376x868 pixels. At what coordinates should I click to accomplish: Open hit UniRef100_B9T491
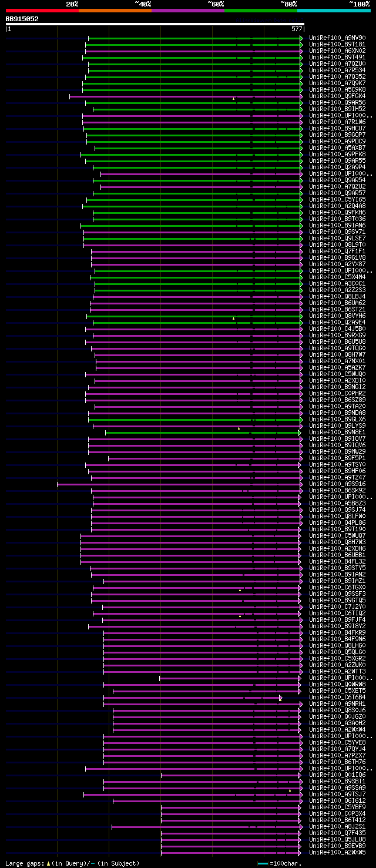coord(337,58)
